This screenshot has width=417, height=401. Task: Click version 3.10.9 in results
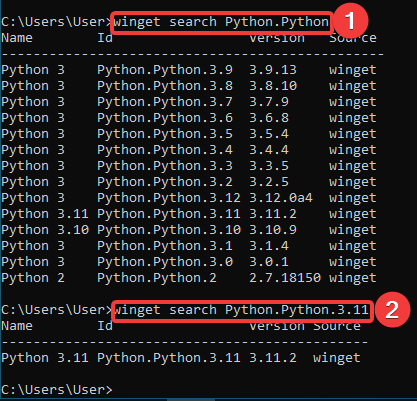tap(273, 230)
